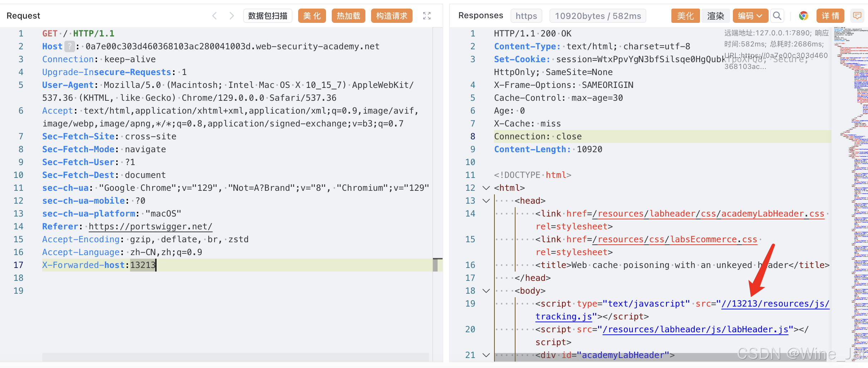868x368 pixels.
Task: Click the Connection: close response line
Action: 538,136
